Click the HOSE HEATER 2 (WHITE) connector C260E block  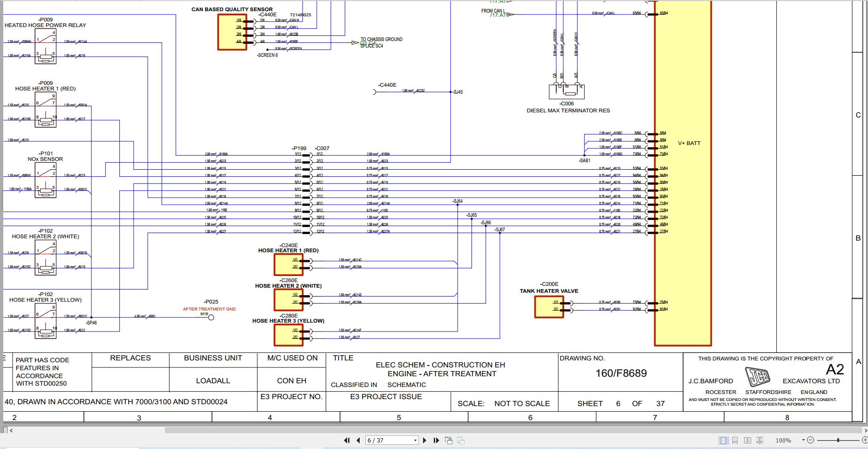click(x=288, y=299)
